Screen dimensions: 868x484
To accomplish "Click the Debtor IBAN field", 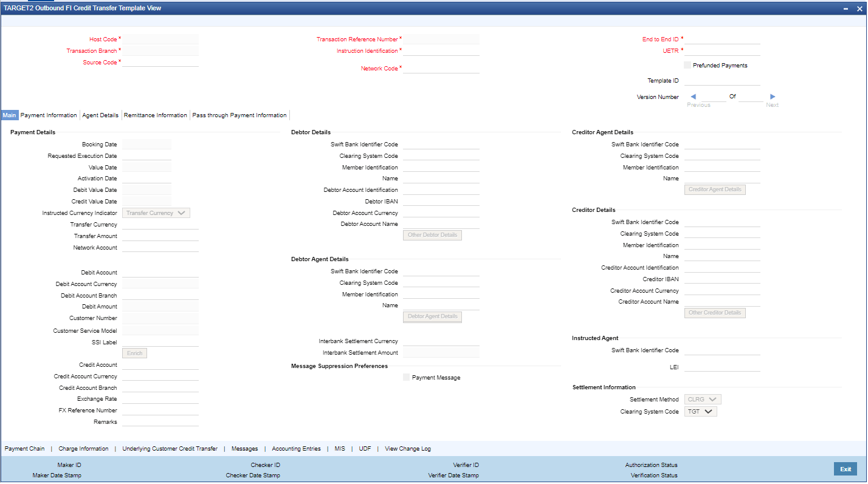I will tap(441, 201).
